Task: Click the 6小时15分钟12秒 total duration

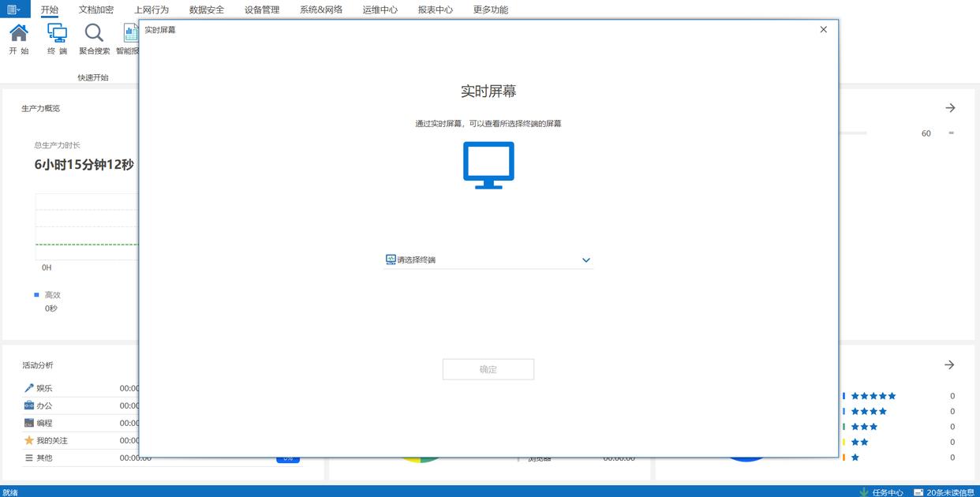Action: [x=84, y=165]
